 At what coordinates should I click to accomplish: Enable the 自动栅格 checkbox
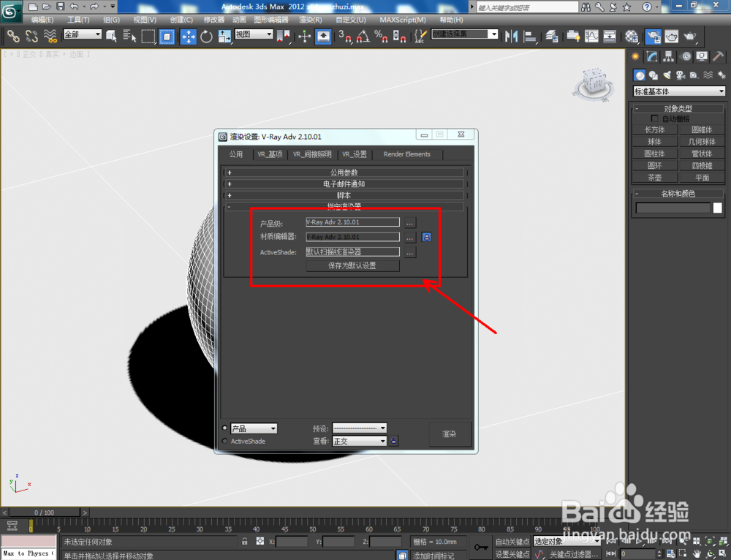coord(654,118)
